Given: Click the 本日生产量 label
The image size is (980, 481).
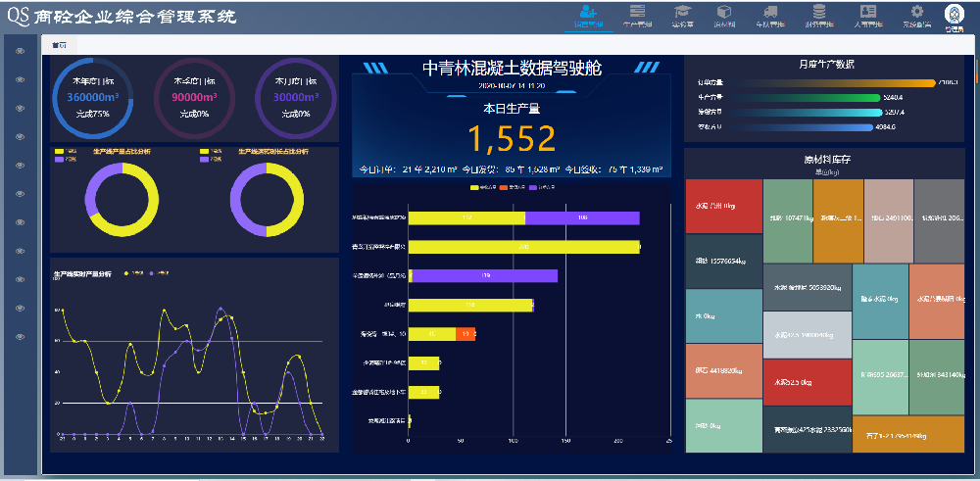Looking at the screenshot, I should pyautogui.click(x=512, y=109).
